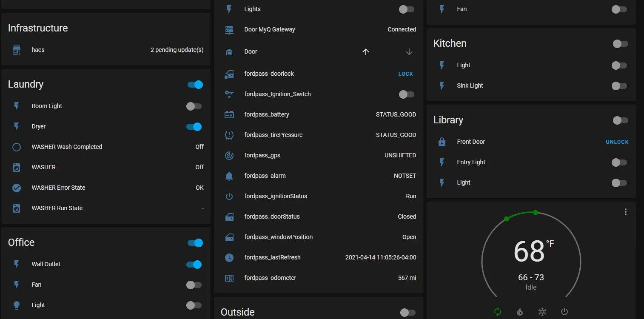644x319 pixels.
Task: Click the fordpass_battery icon
Action: coord(229,114)
